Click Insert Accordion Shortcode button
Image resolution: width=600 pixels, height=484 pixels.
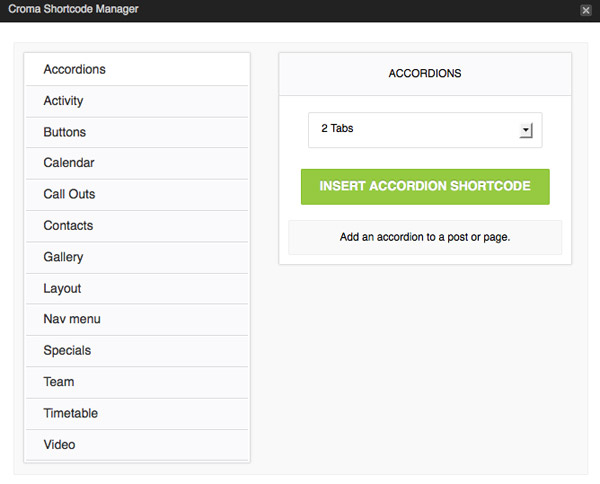(425, 187)
